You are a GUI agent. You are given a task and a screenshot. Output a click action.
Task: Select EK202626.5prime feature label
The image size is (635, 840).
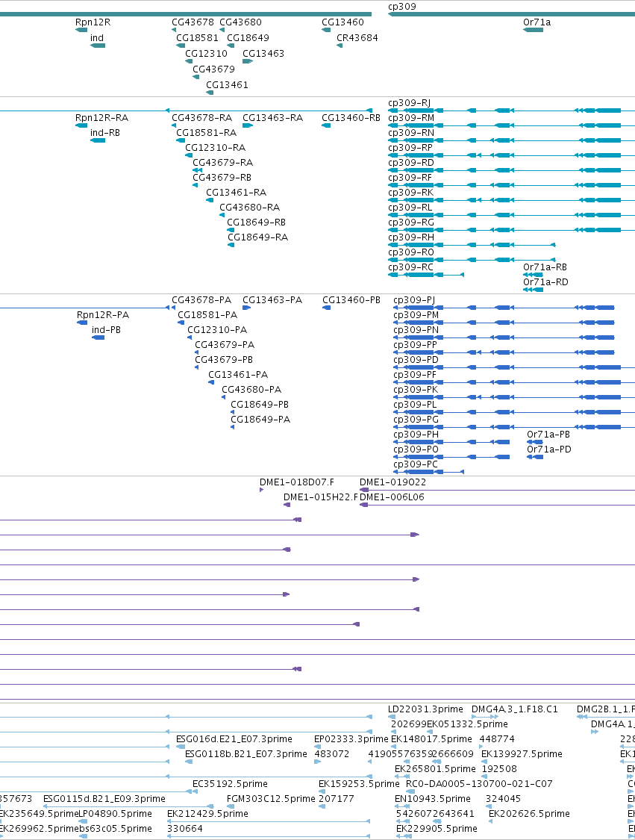pyautogui.click(x=529, y=814)
